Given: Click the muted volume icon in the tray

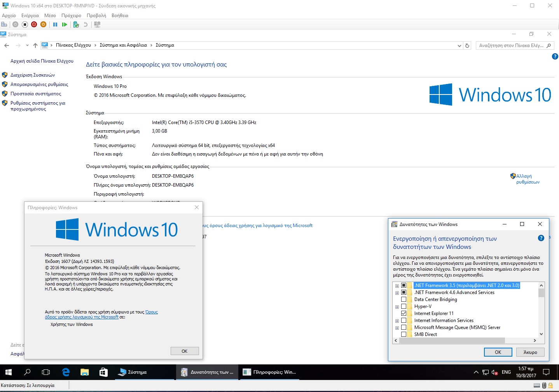Looking at the screenshot, I should click(x=495, y=372).
